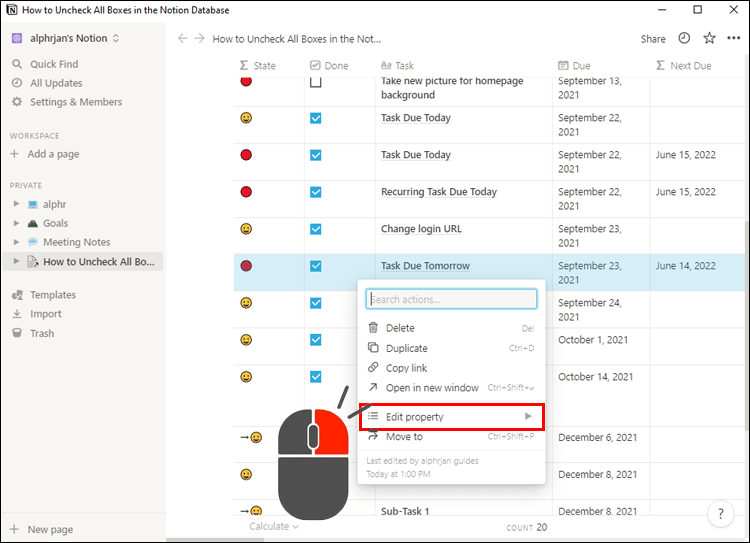Open Settings & Members gear
Screen dimensions: 750x543
[75, 102]
